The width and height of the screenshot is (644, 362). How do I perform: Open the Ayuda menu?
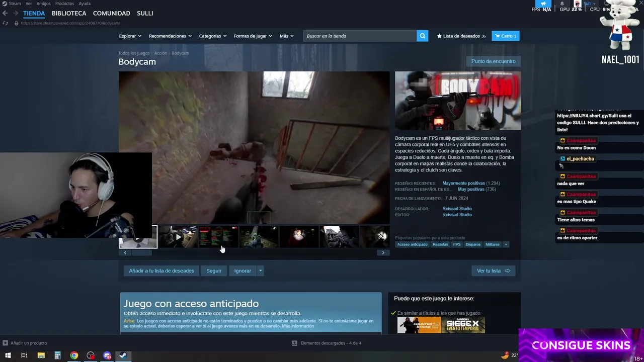click(85, 4)
